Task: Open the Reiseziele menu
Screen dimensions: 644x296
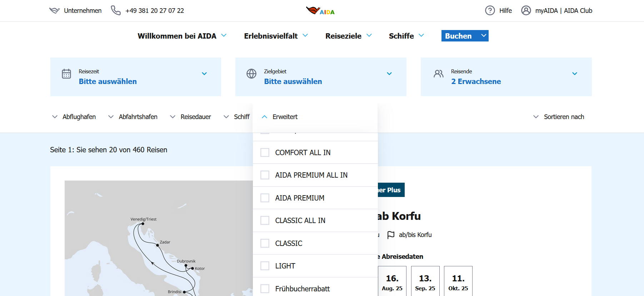Action: (349, 36)
